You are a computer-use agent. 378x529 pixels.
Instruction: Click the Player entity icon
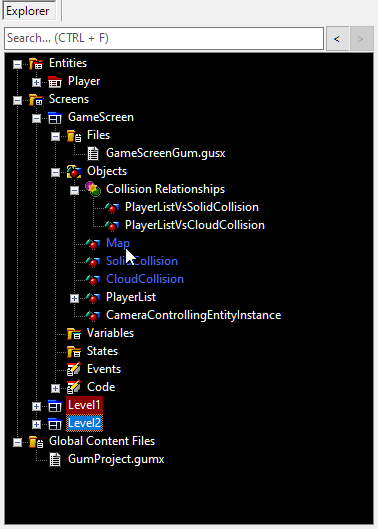(x=55, y=81)
